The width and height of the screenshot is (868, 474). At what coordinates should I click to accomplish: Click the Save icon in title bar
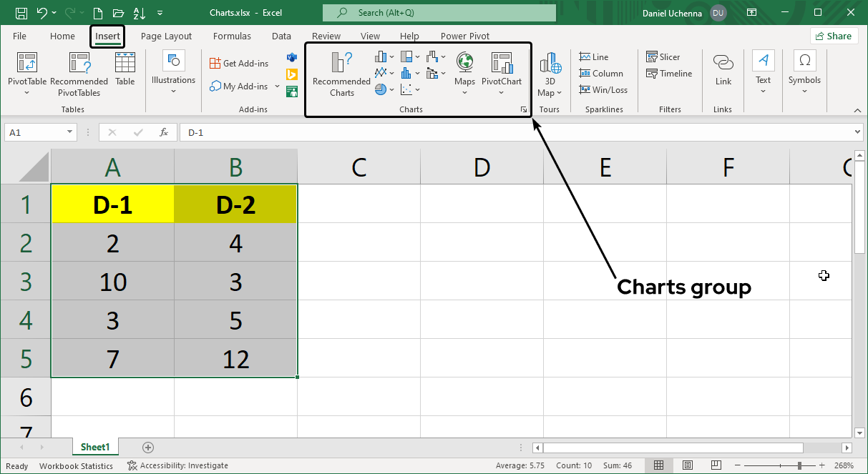tap(21, 13)
